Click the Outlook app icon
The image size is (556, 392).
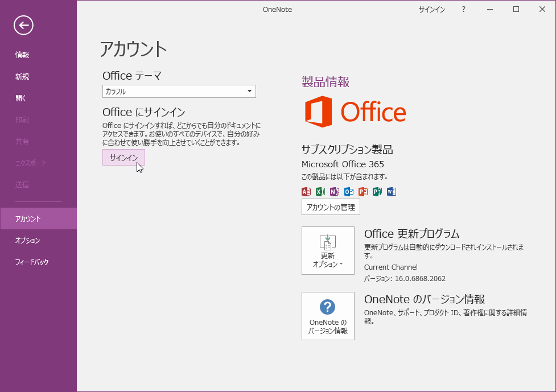tap(348, 192)
